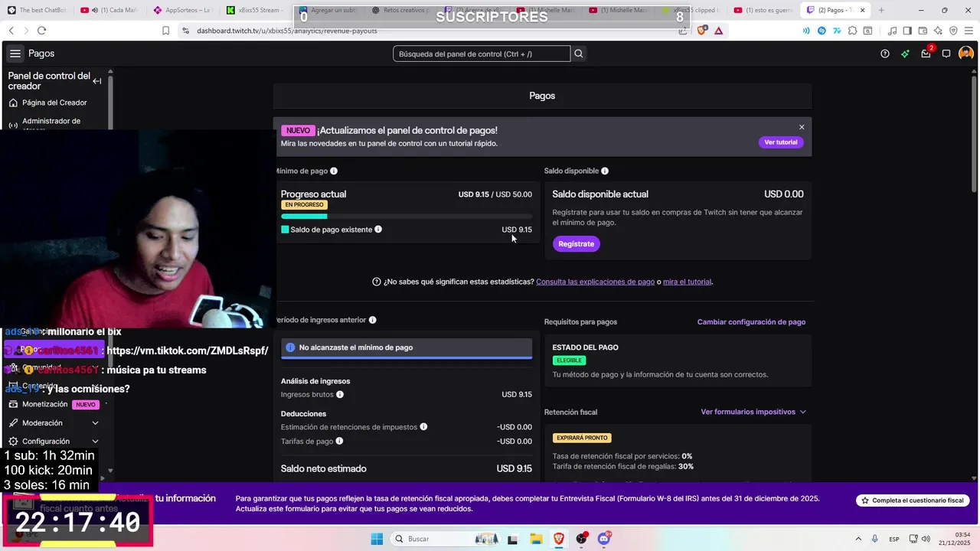Open OBS Studio from taskbar
980x551 pixels.
(582, 539)
